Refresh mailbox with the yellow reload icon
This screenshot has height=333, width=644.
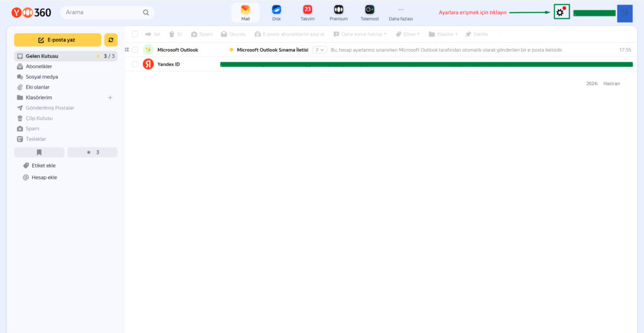(111, 40)
